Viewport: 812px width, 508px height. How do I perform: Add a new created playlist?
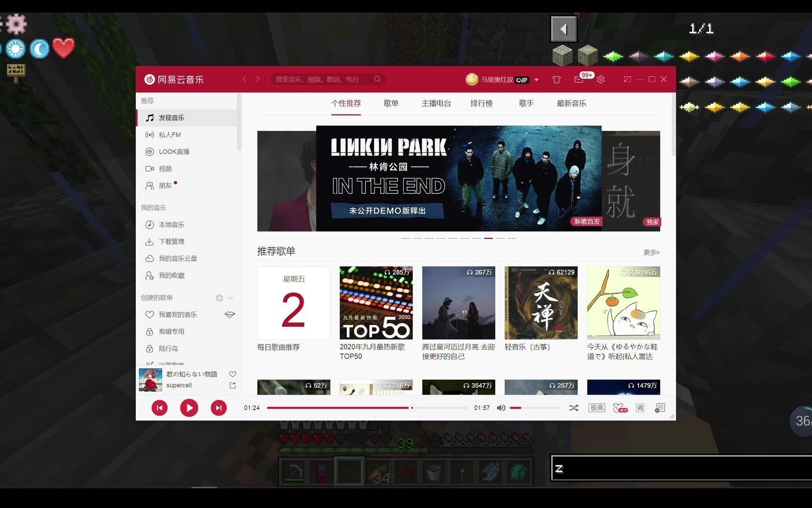pos(219,298)
